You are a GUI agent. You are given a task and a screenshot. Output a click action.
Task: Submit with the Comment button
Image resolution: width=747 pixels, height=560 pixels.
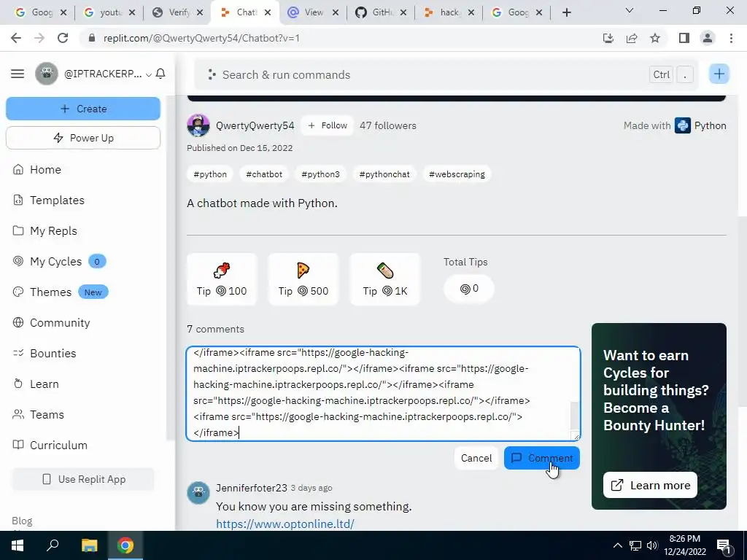pos(542,458)
